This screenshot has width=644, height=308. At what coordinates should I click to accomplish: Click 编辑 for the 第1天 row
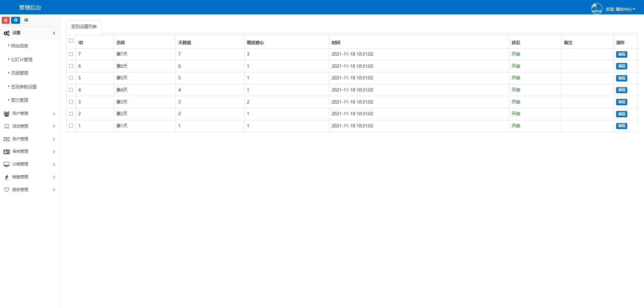[622, 126]
